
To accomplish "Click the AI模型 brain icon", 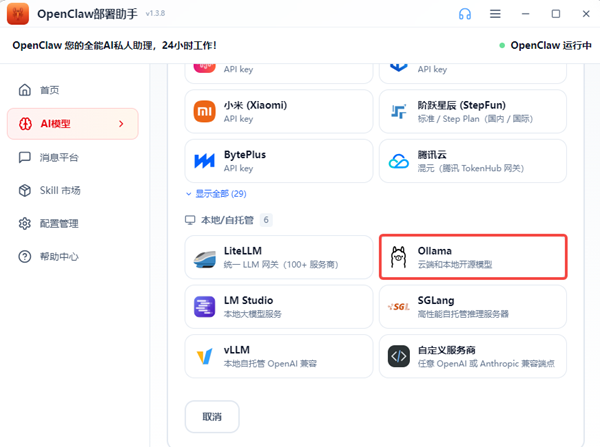I will click(25, 124).
